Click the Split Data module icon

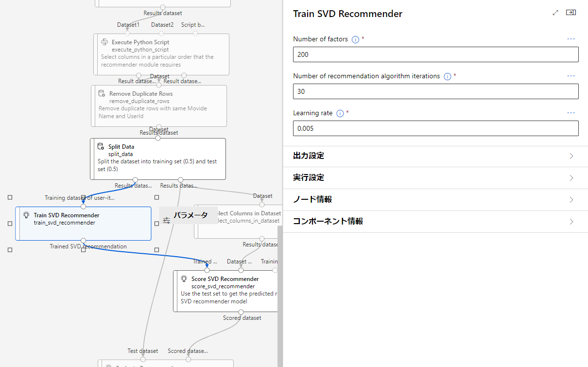click(101, 146)
